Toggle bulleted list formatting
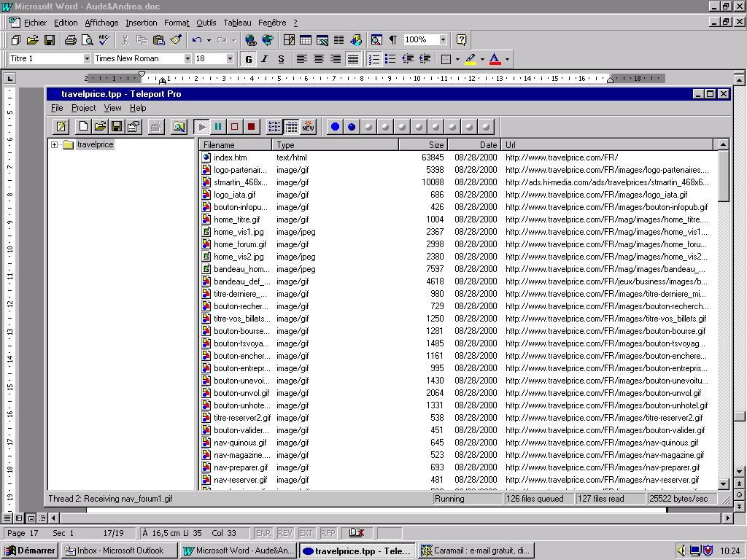Viewport: 747px width, 560px height. click(x=391, y=59)
